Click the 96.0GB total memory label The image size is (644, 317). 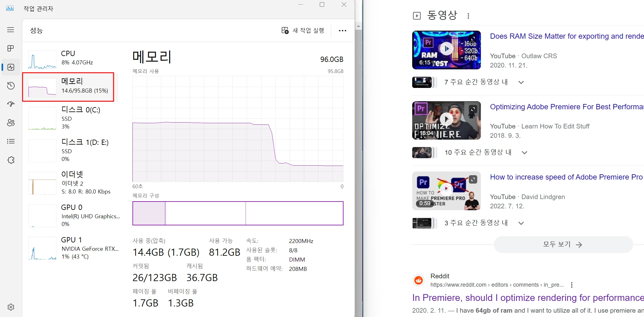point(332,59)
